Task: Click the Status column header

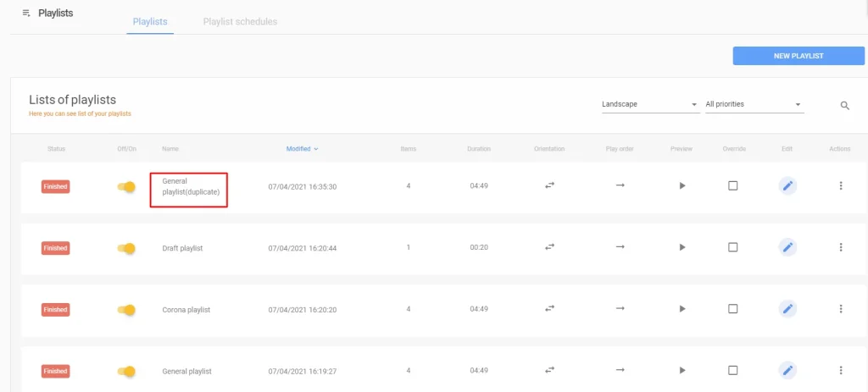Action: pyautogui.click(x=56, y=149)
